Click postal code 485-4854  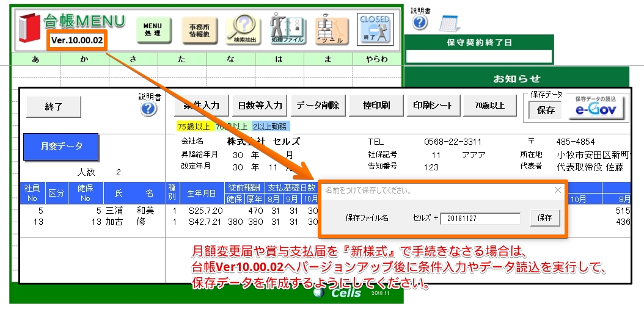tap(575, 142)
